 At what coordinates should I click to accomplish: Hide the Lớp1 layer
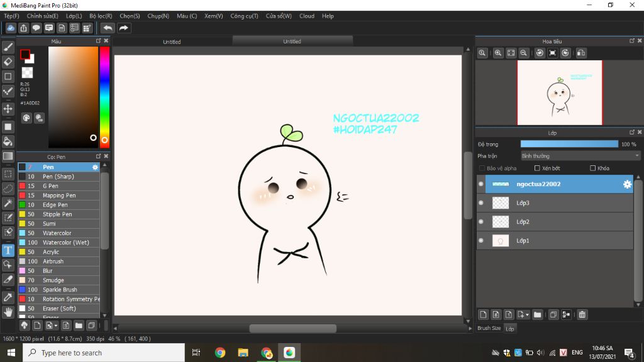tap(481, 241)
